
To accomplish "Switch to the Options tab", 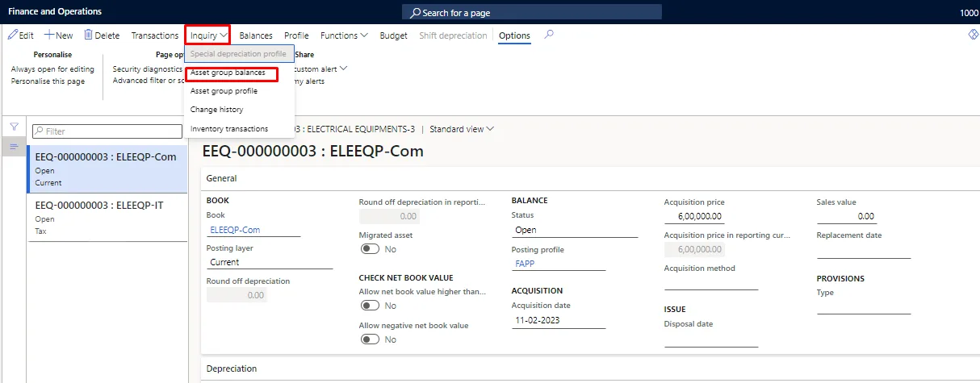I will pos(514,35).
